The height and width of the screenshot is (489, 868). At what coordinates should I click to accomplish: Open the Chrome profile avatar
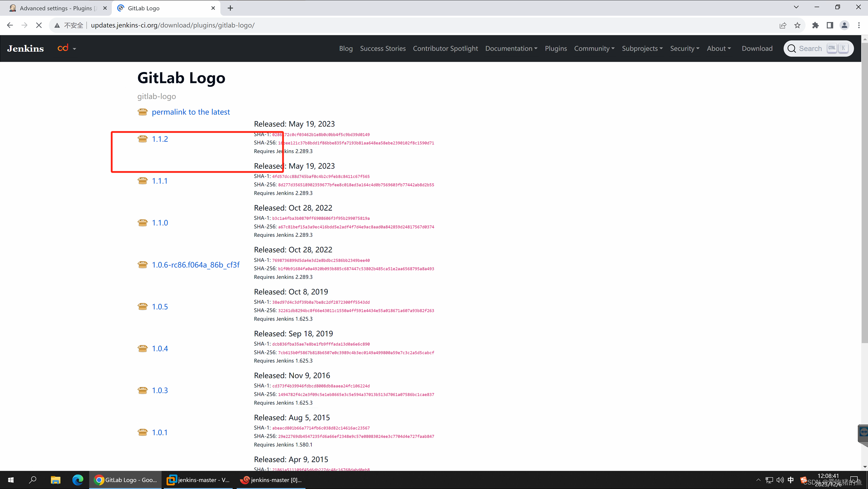point(844,25)
